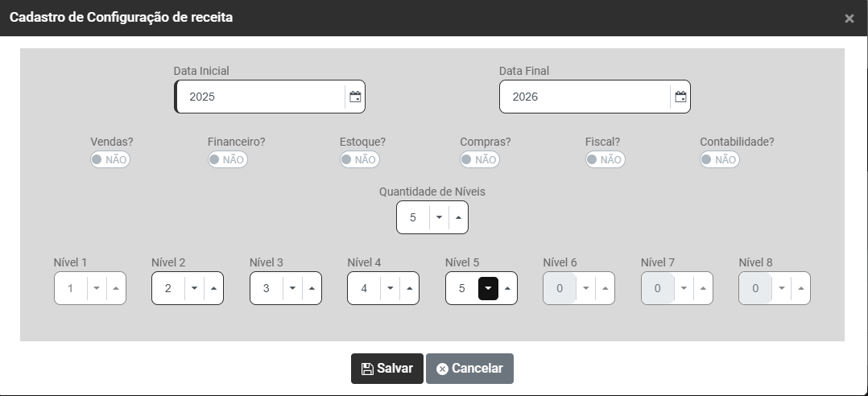Open the Data Inicial calendar picker
The image size is (868, 396).
(x=355, y=97)
